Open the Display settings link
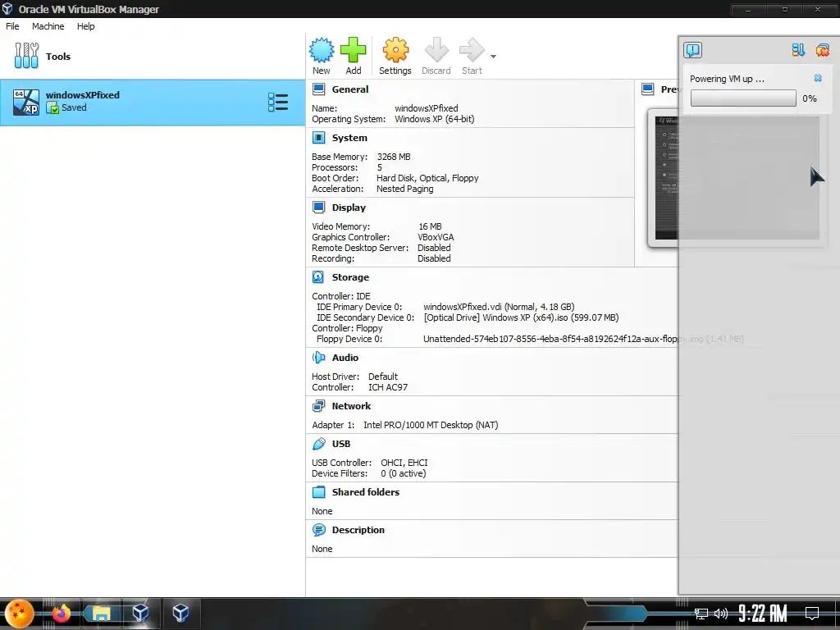 tap(349, 208)
